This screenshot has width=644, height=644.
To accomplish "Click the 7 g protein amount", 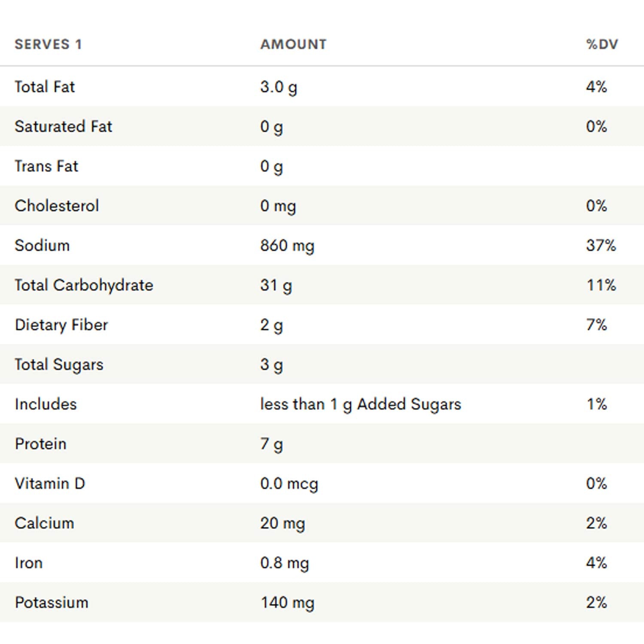I will (271, 444).
